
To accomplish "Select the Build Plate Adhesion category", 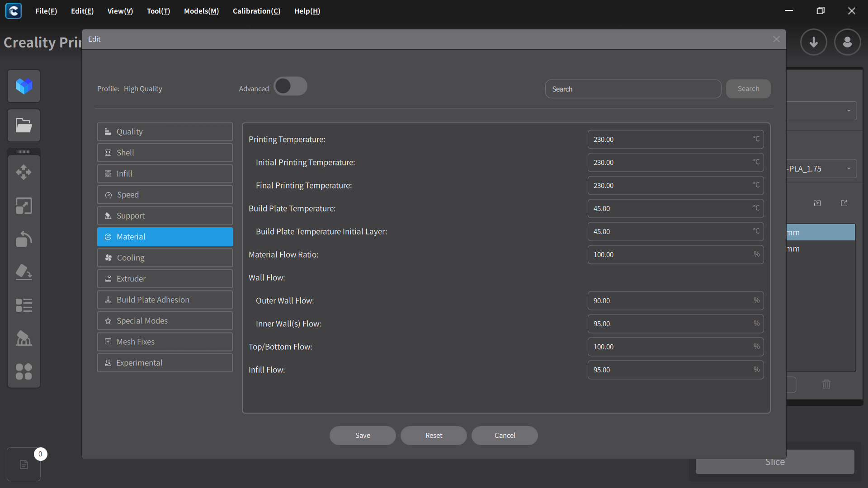I will point(165,300).
